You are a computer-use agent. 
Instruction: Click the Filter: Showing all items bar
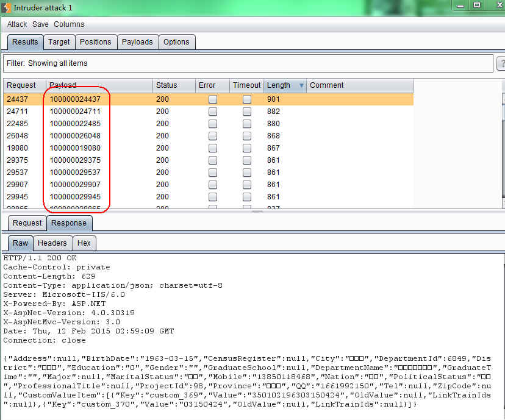248,63
